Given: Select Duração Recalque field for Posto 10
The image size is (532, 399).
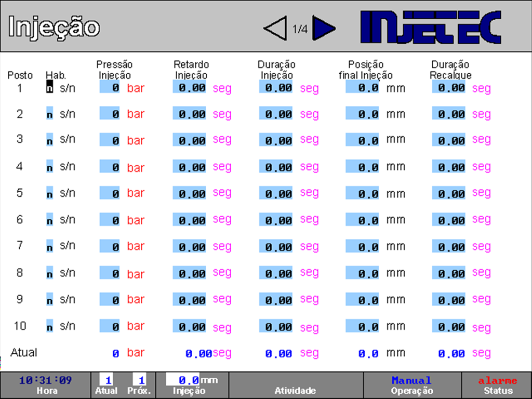Looking at the screenshot, I should [448, 327].
